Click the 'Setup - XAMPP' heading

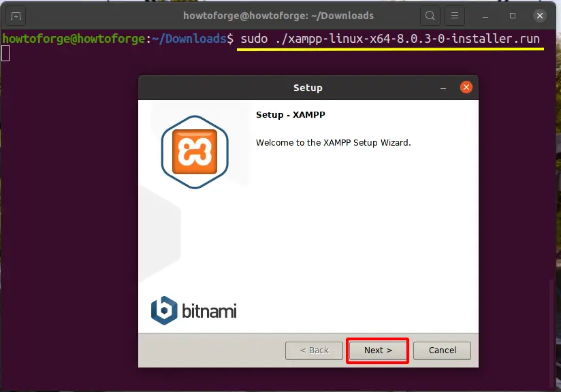[291, 115]
